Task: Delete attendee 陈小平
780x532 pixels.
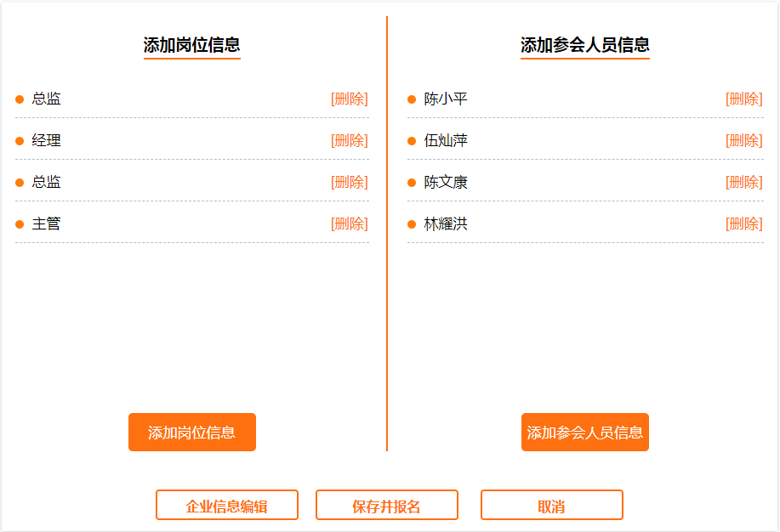Action: coord(743,99)
